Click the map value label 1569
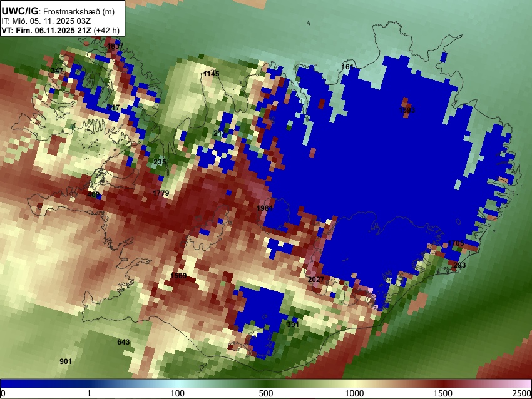 click(x=178, y=276)
